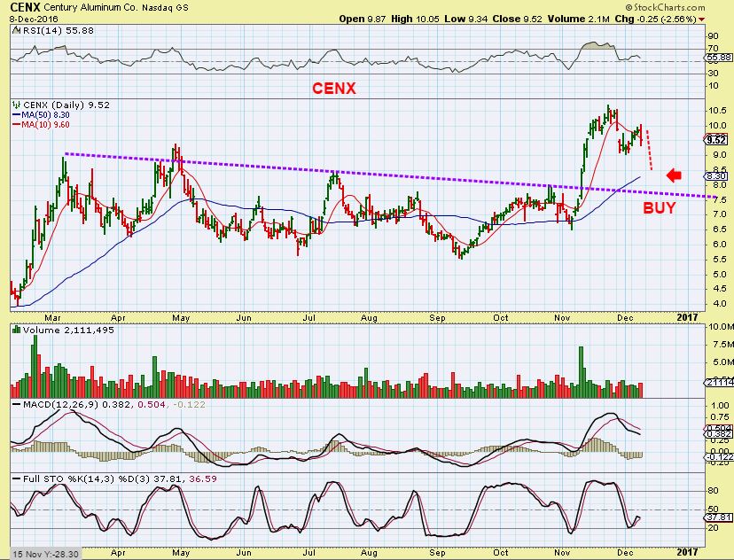
Task: Click the 0.504 MACD signal tag on right
Action: pos(719,428)
